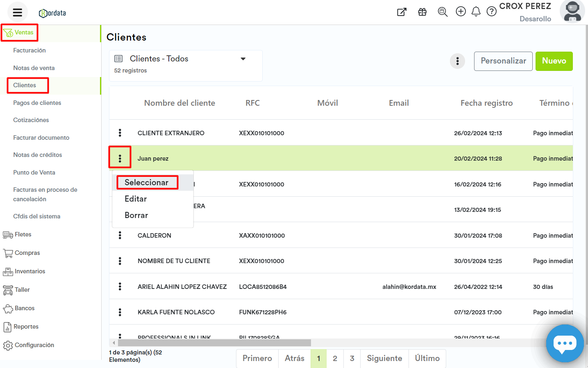This screenshot has width=588, height=368.
Task: Open the hamburger menu icon
Action: (x=17, y=12)
